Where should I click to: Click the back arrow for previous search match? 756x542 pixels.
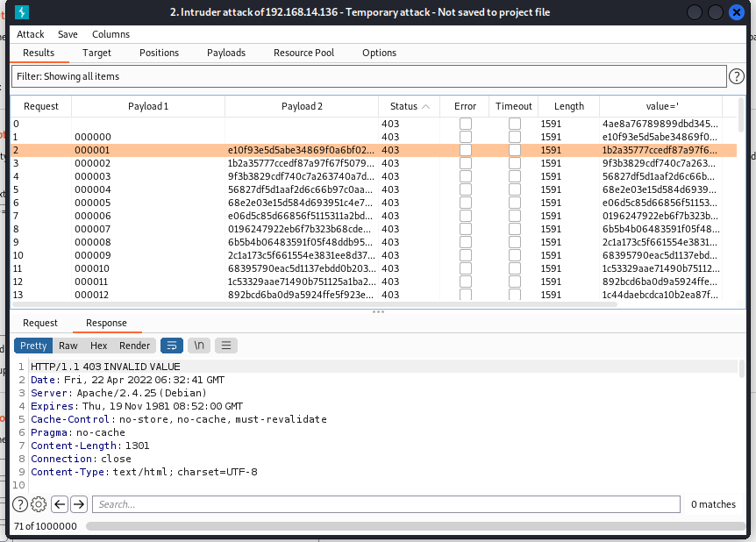tap(60, 504)
